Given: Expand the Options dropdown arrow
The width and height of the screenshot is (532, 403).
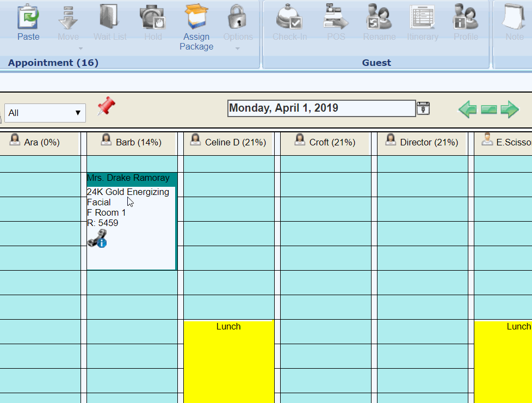Looking at the screenshot, I should click(238, 48).
